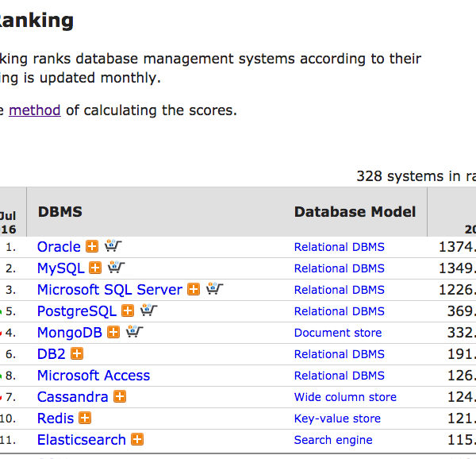Image resolution: width=476 pixels, height=459 pixels.
Task: Follow the Wide column store link
Action: [x=345, y=397]
